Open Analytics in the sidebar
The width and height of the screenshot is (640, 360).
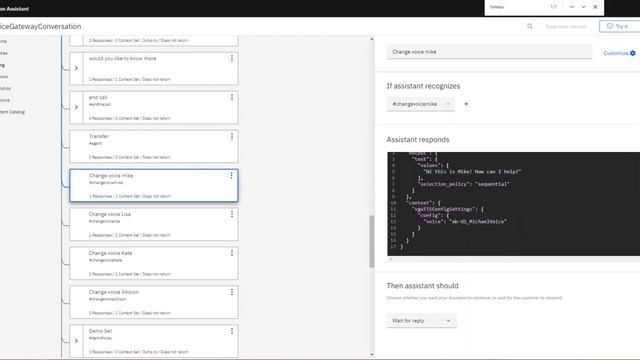click(x=5, y=88)
